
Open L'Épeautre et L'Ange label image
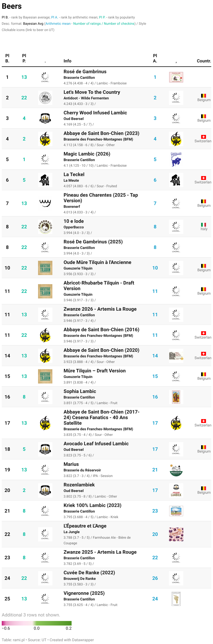[176, 534]
